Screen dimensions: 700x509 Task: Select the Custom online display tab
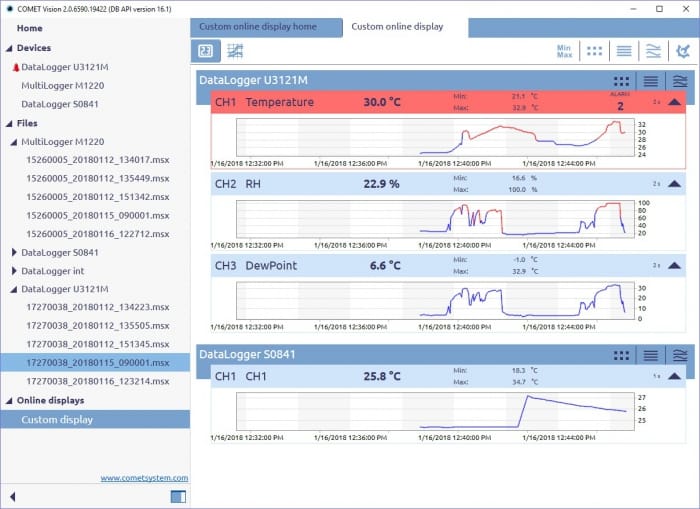point(398,26)
